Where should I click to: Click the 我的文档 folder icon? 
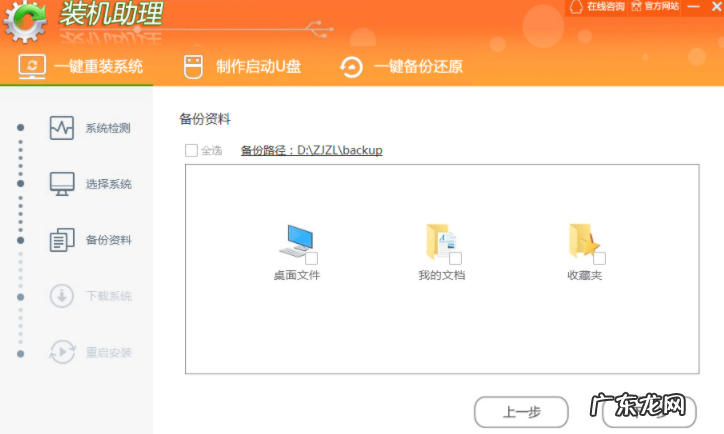click(x=441, y=241)
